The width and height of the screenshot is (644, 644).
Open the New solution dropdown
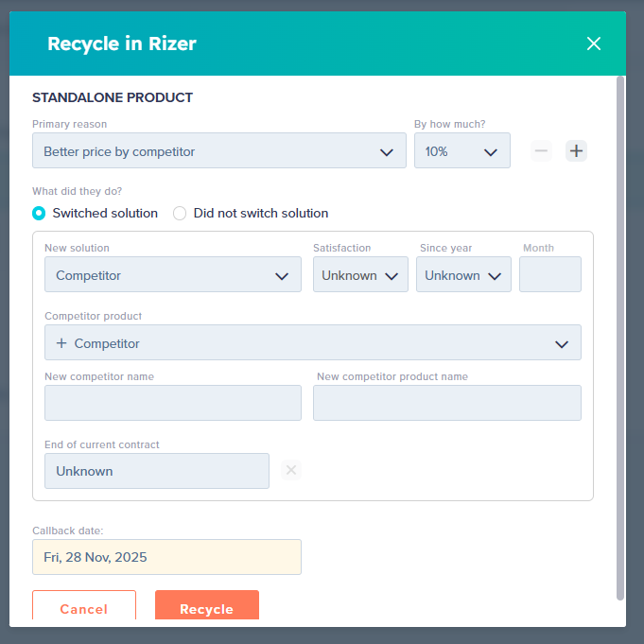click(172, 274)
